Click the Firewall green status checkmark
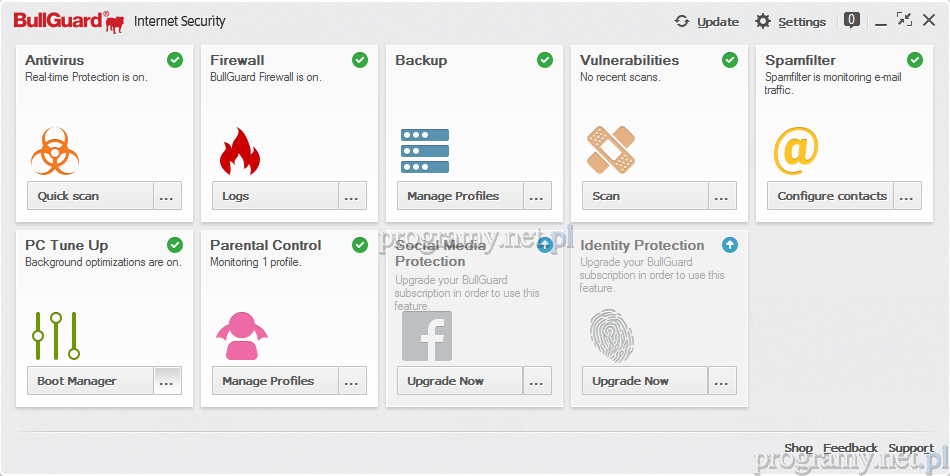 pyautogui.click(x=360, y=60)
